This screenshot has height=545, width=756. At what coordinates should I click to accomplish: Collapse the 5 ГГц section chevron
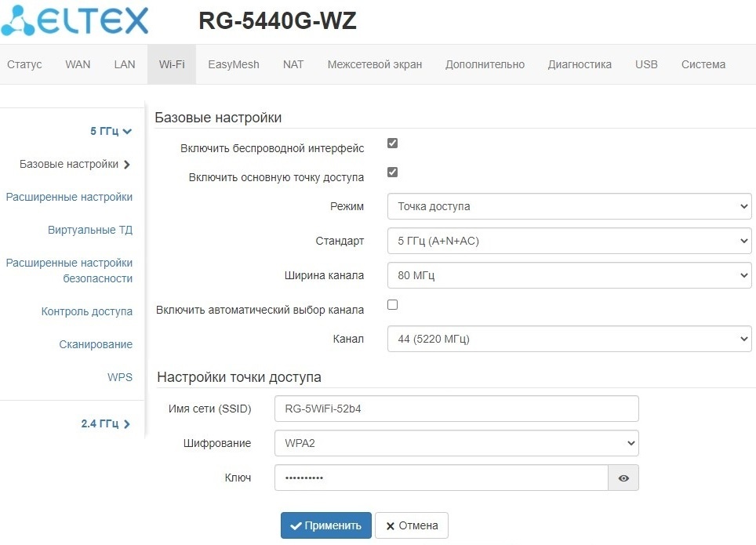(127, 132)
